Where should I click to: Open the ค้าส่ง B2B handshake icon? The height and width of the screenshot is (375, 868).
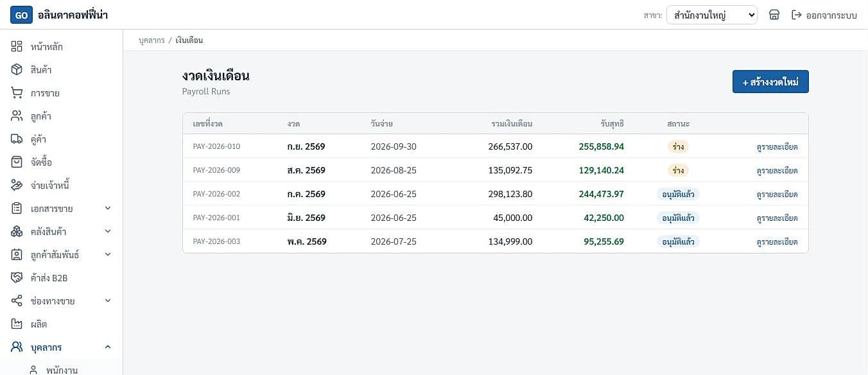[17, 278]
